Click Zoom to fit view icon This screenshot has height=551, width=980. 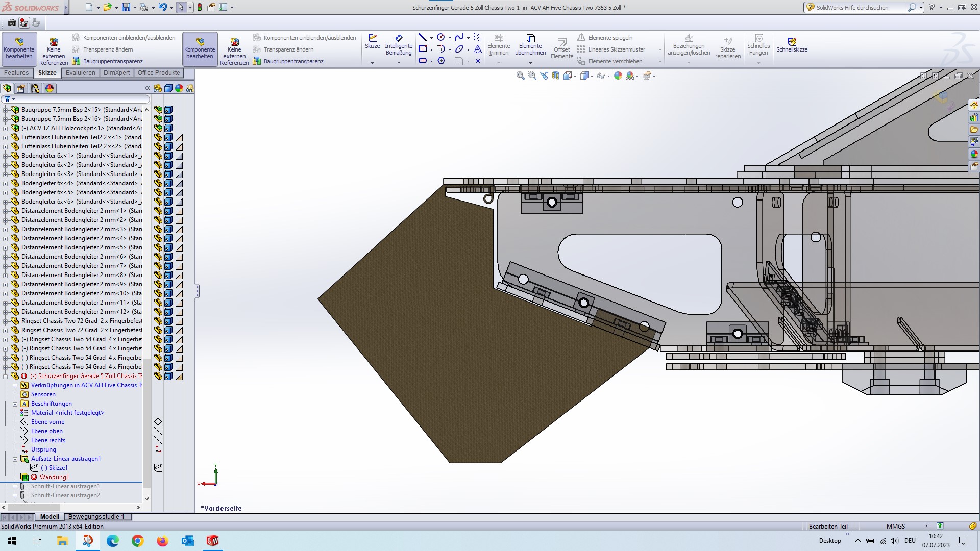(520, 76)
